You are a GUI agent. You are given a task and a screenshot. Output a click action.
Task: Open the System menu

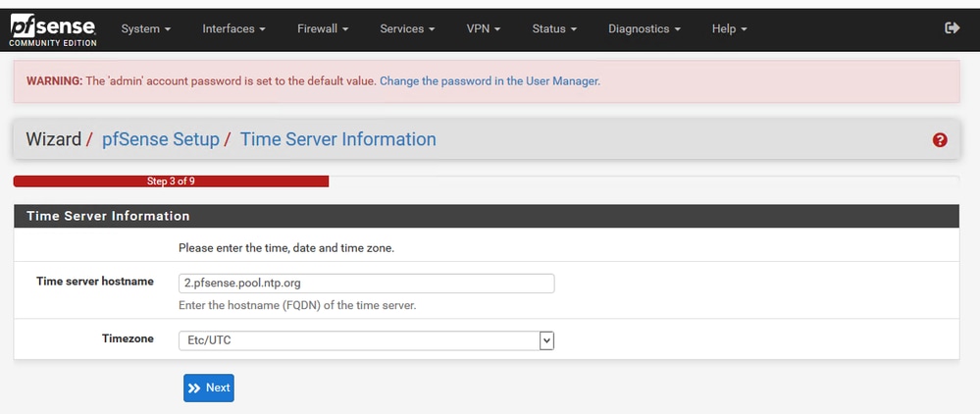tap(145, 28)
